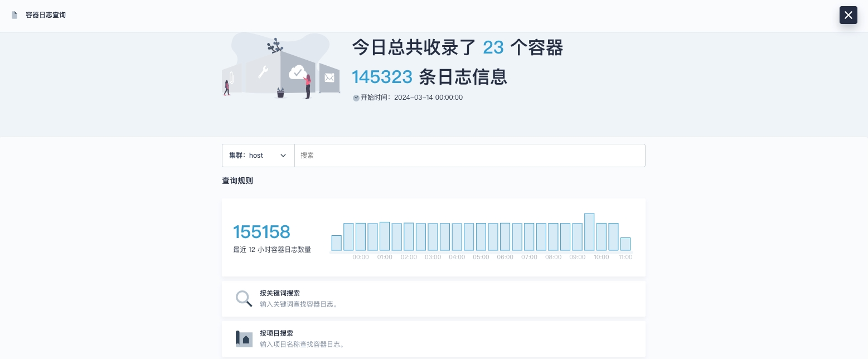Click the magnifying glass icon in 按关键词搜索 card
868x359 pixels.
click(244, 298)
